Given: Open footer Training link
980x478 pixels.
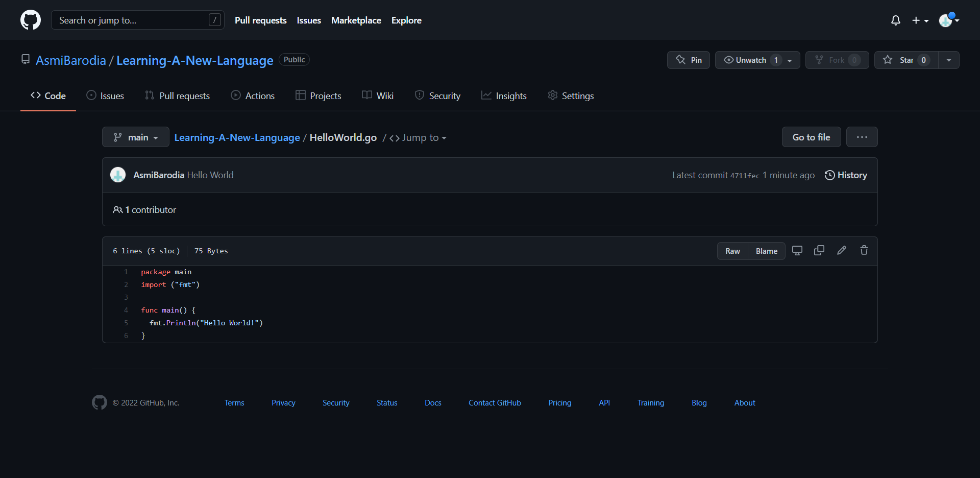Looking at the screenshot, I should click(x=651, y=403).
